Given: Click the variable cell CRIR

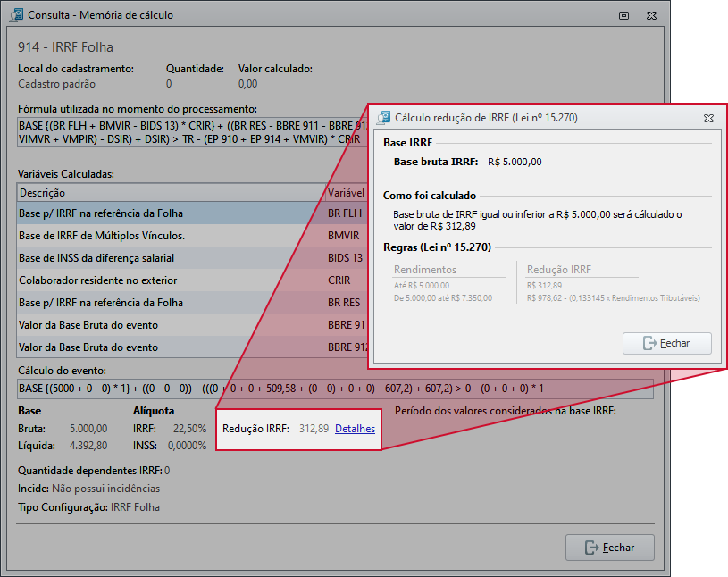Looking at the screenshot, I should [x=339, y=280].
